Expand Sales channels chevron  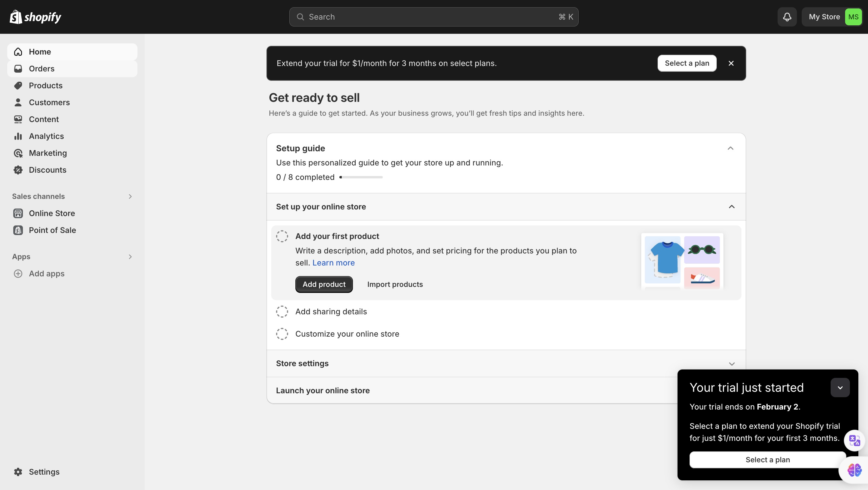(130, 196)
